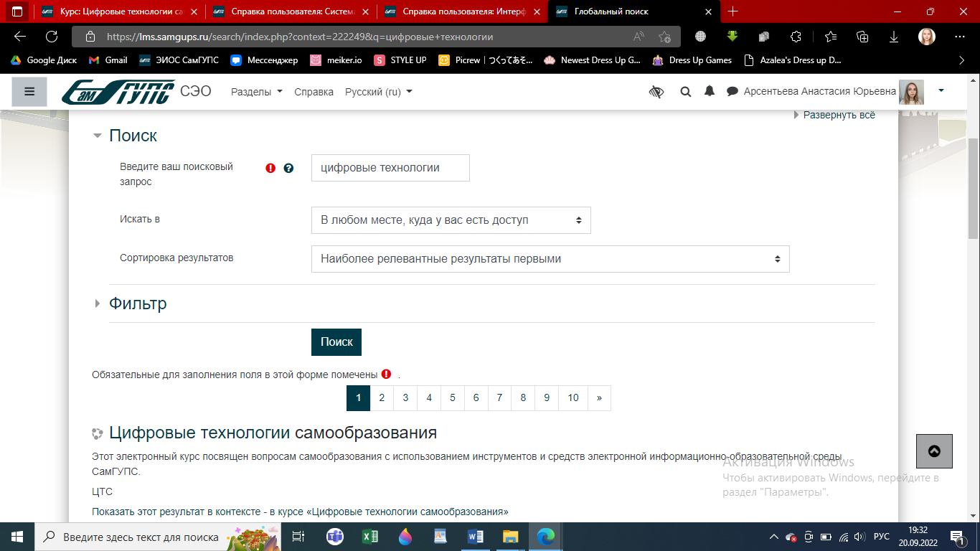980x551 pixels.
Task: Open a new browser tab
Action: pos(732,11)
